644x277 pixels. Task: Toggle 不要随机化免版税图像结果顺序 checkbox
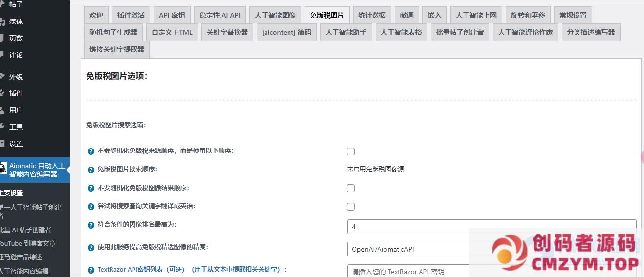click(x=351, y=188)
